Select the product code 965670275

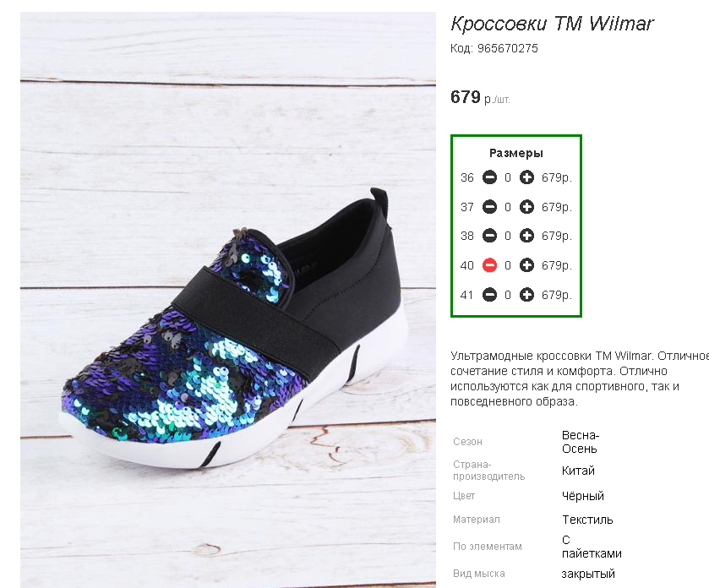(x=507, y=48)
